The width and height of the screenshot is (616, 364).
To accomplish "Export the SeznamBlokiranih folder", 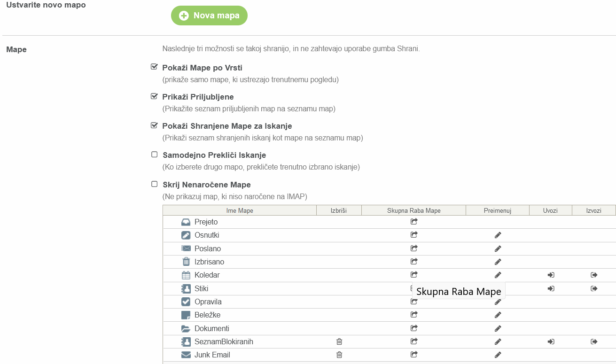I will coord(594,341).
